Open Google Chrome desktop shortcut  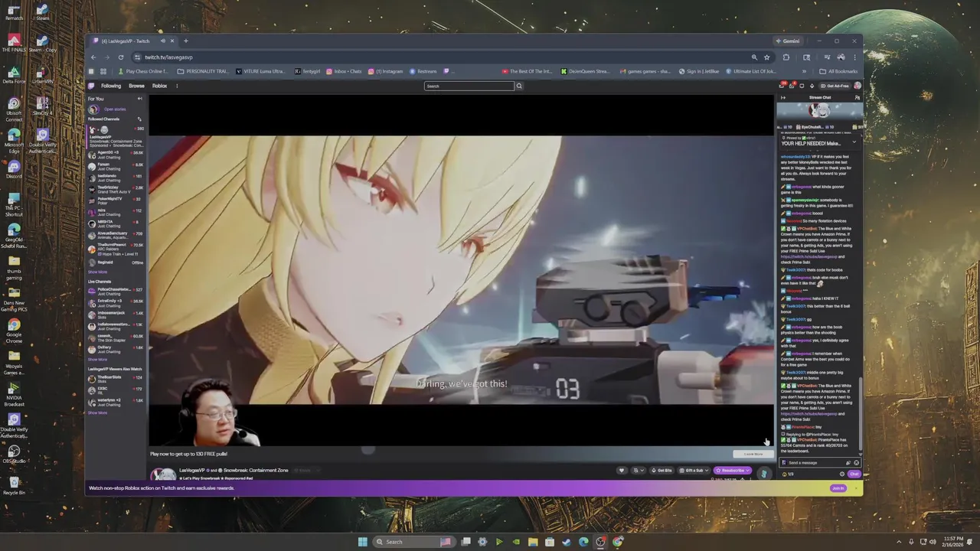coord(14,331)
